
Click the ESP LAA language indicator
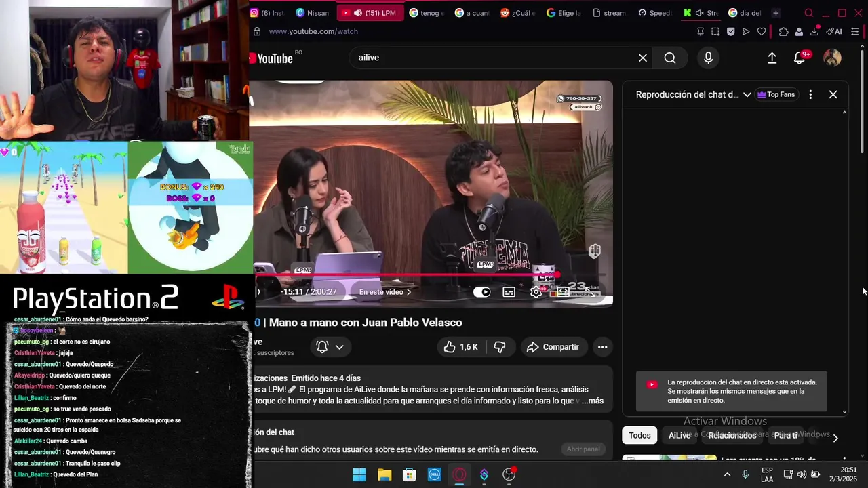click(x=767, y=474)
